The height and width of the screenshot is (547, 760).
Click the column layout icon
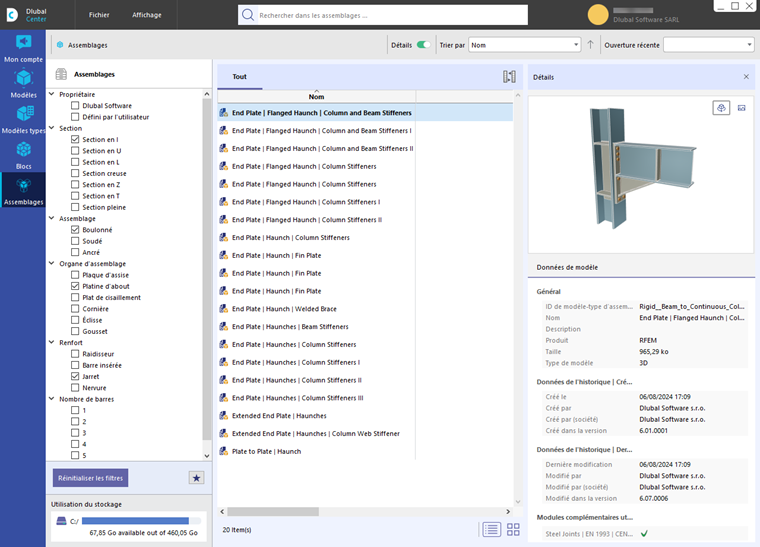coord(509,77)
